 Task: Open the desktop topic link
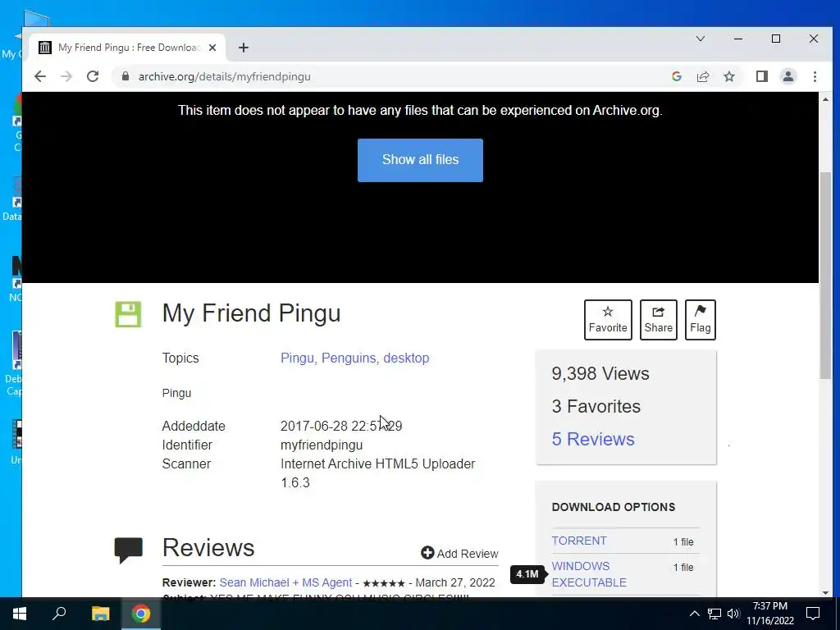tap(406, 358)
